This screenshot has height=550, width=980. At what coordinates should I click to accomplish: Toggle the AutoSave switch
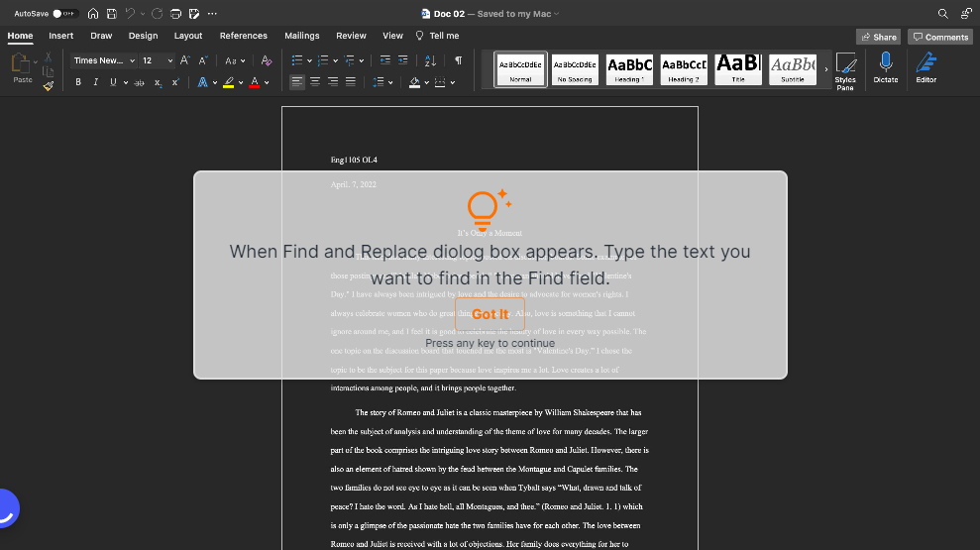(x=65, y=13)
